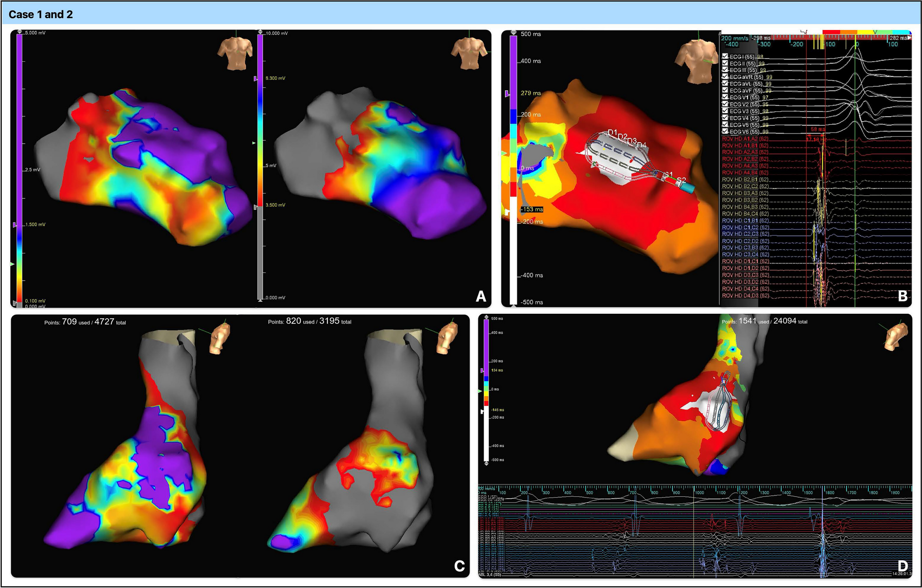Click the D1 electrode label on the grid catheter
Image resolution: width=922 pixels, height=588 pixels.
[x=612, y=133]
